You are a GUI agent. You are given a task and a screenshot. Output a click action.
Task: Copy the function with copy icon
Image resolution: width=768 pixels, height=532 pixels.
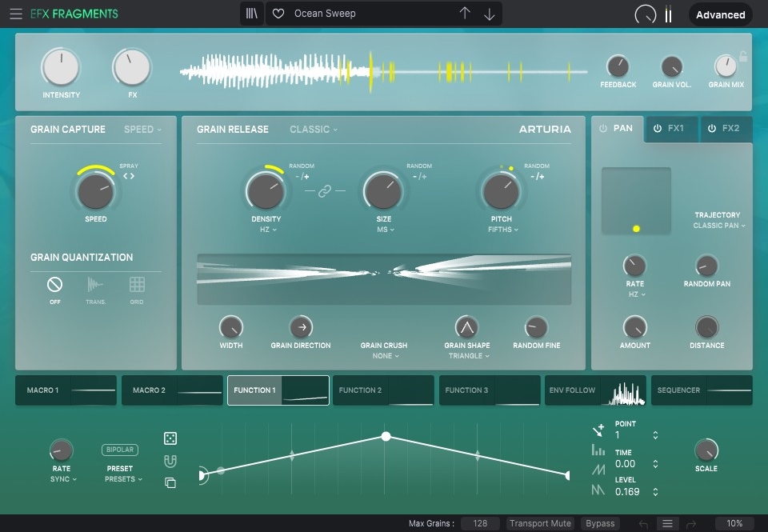(x=170, y=483)
